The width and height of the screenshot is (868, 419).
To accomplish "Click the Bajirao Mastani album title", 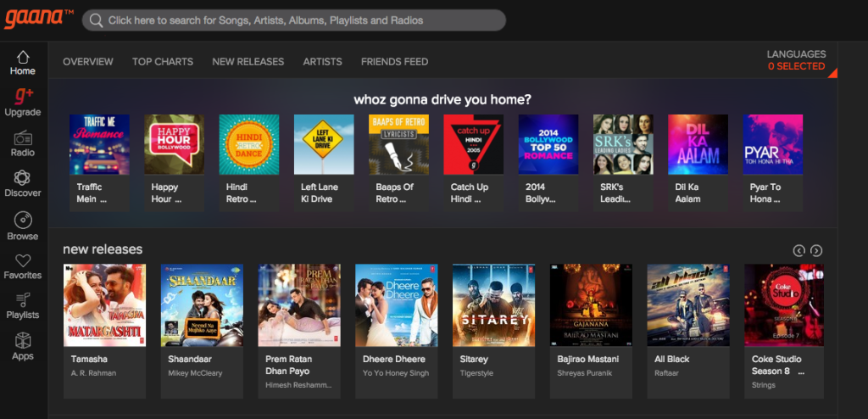I will click(588, 359).
